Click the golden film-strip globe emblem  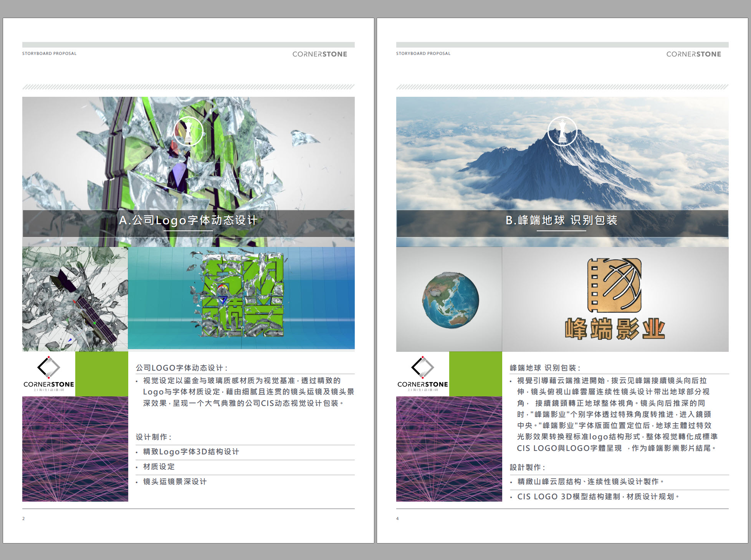(614, 285)
